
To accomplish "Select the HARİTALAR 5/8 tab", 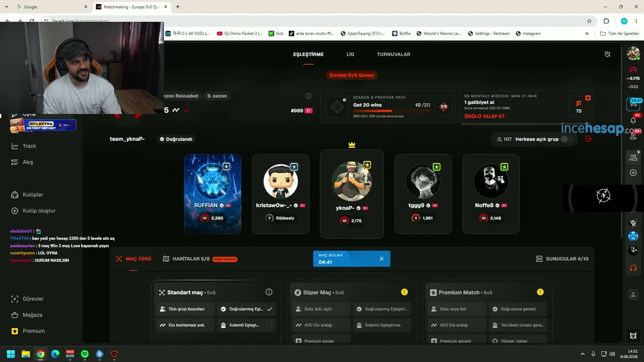I will coord(200,259).
